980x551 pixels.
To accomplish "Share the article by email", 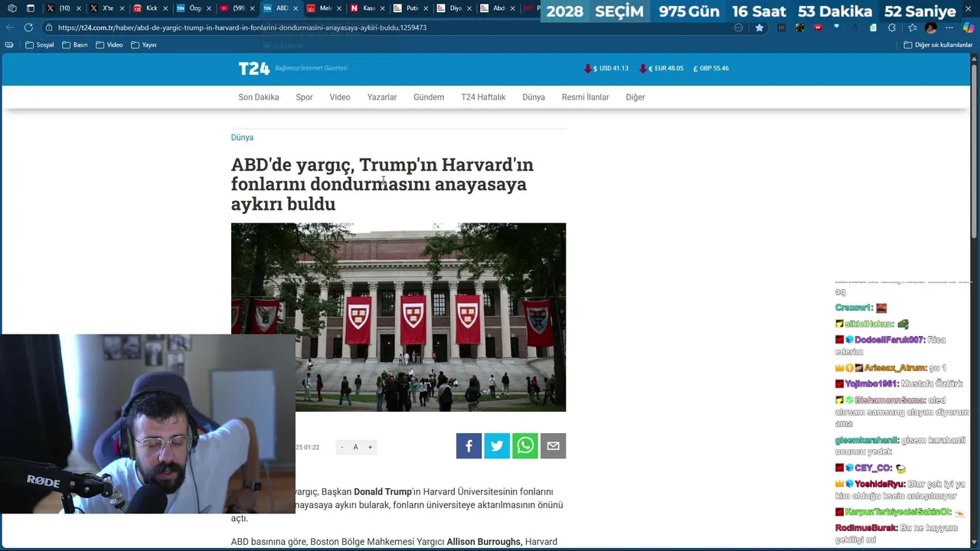I will (553, 446).
